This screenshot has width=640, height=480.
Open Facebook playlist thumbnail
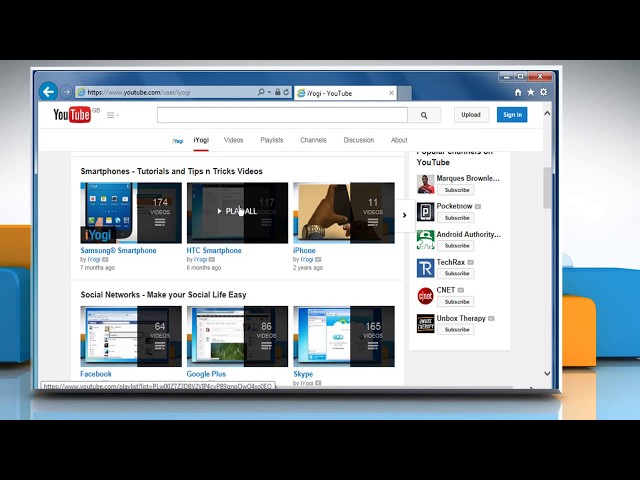coord(131,336)
